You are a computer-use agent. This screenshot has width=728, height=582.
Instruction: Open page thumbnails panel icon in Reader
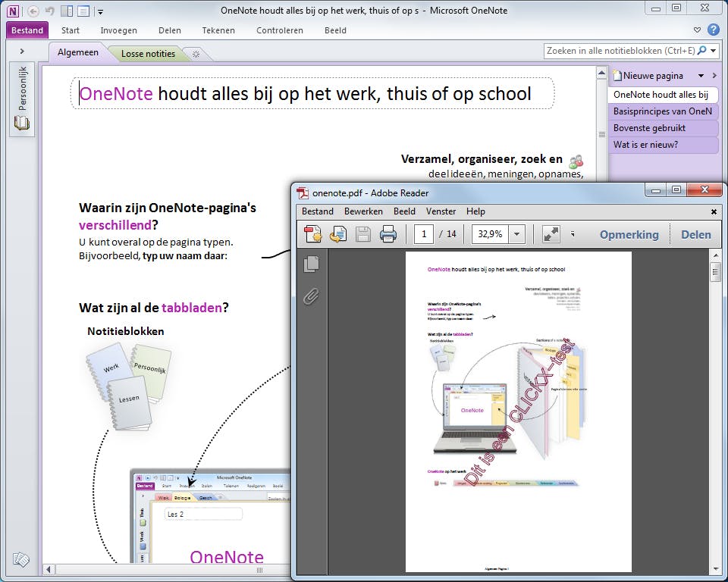[311, 264]
